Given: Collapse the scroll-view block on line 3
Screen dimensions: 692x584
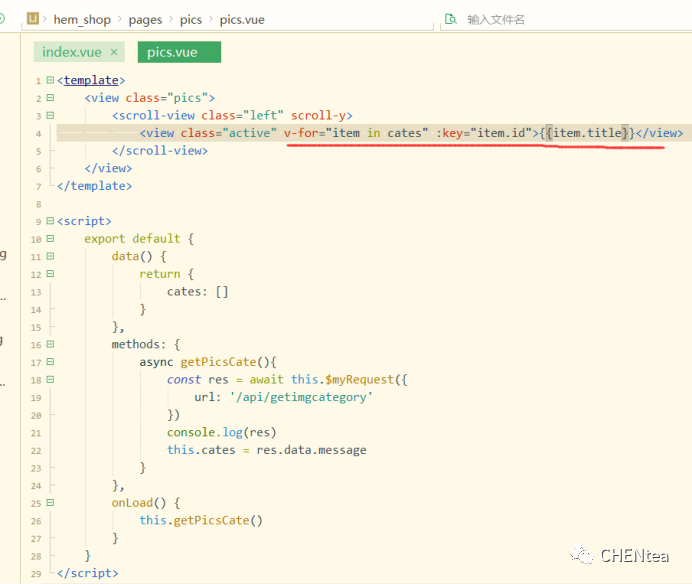Looking at the screenshot, I should click(x=50, y=116).
